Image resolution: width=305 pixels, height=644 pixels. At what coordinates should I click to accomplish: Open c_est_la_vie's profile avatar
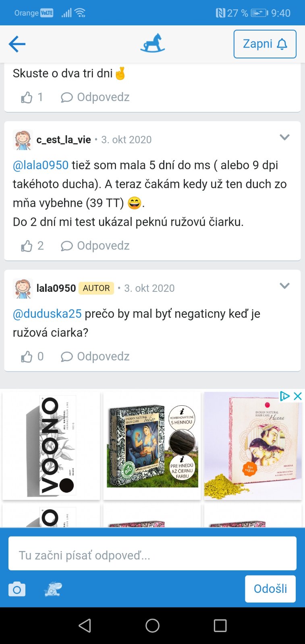[22, 140]
